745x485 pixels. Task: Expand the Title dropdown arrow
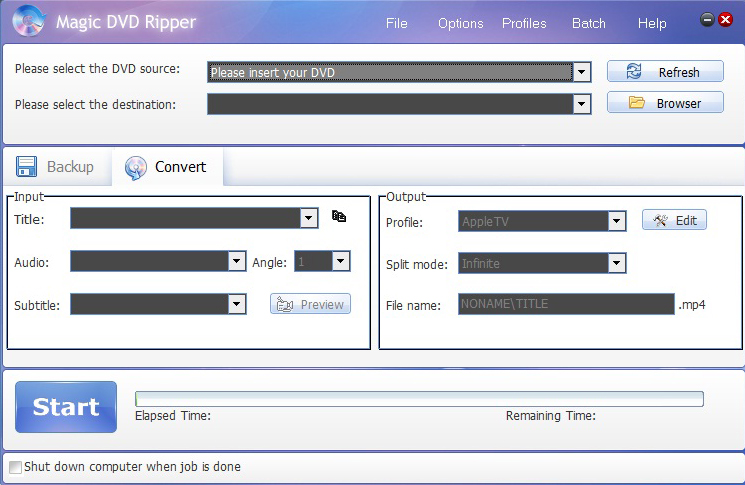pos(309,218)
